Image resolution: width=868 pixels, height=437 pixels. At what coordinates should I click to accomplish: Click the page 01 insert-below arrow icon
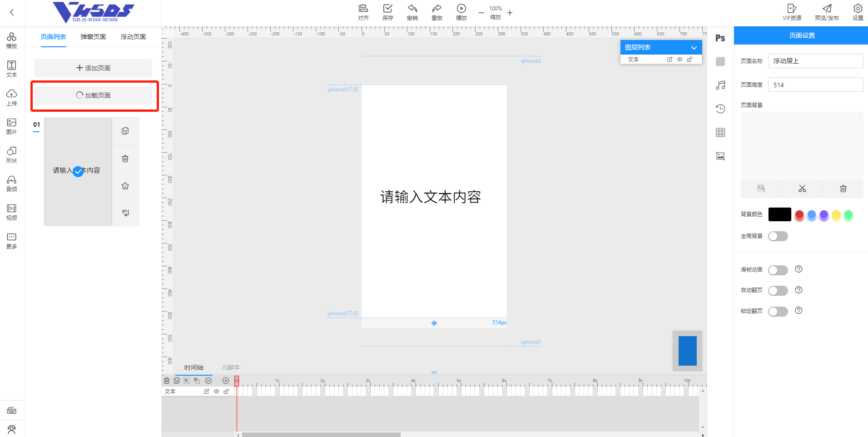click(x=125, y=213)
